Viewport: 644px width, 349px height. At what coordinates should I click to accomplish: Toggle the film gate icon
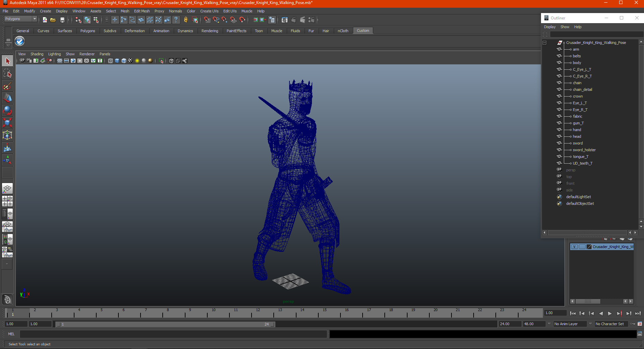[x=66, y=61]
